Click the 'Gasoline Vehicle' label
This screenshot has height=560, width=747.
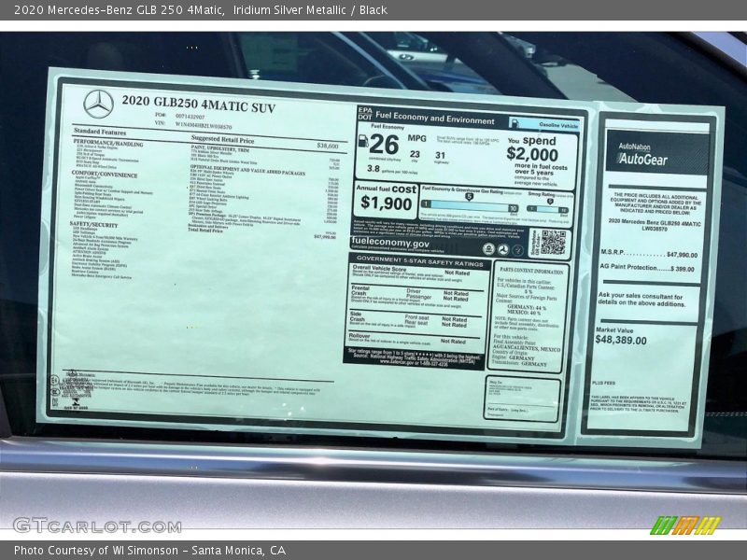(558, 125)
